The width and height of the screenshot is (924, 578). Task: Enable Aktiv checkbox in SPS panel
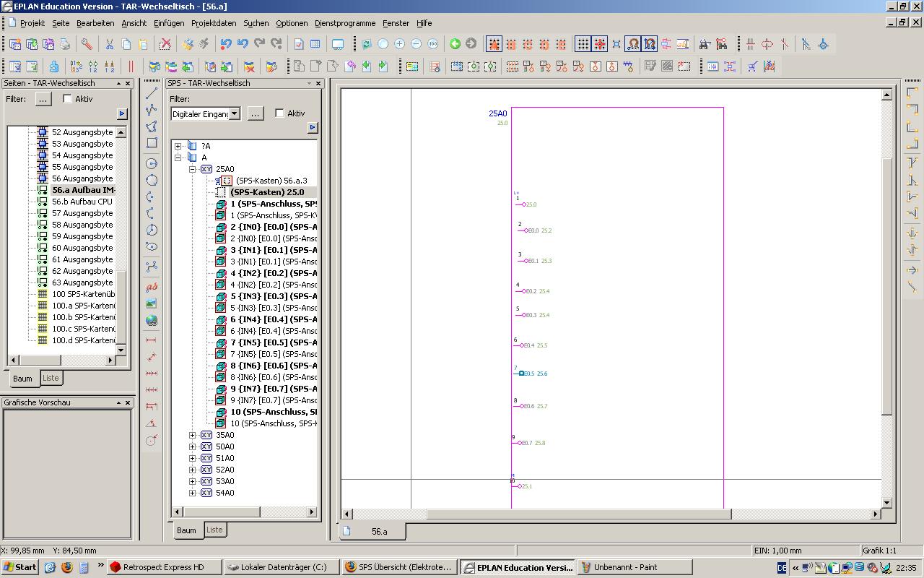[279, 113]
